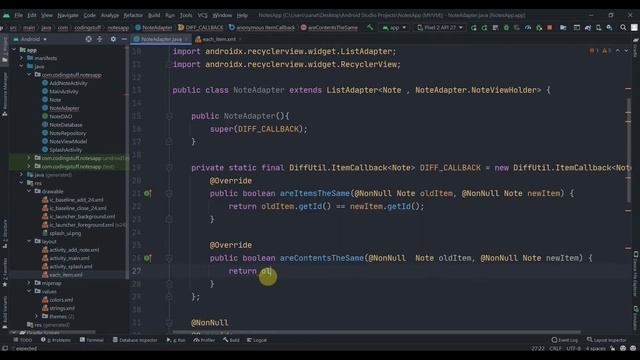Open the Project side tool window tab
The height and width of the screenshot is (360, 640).
tap(4, 50)
